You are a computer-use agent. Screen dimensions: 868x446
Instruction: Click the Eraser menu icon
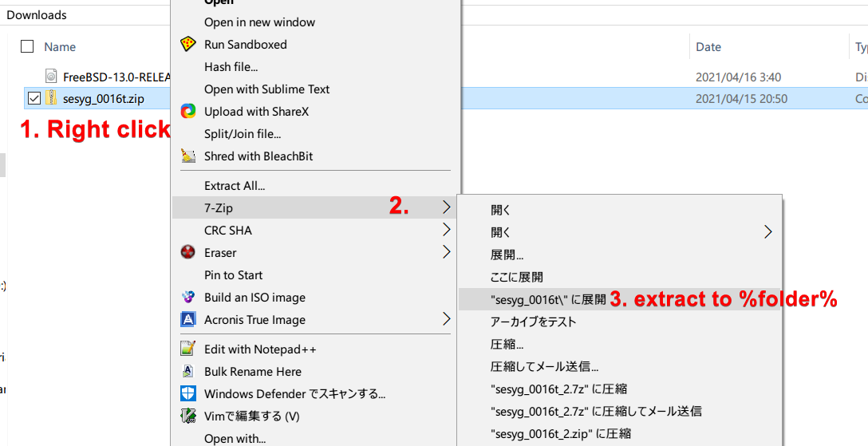188,253
